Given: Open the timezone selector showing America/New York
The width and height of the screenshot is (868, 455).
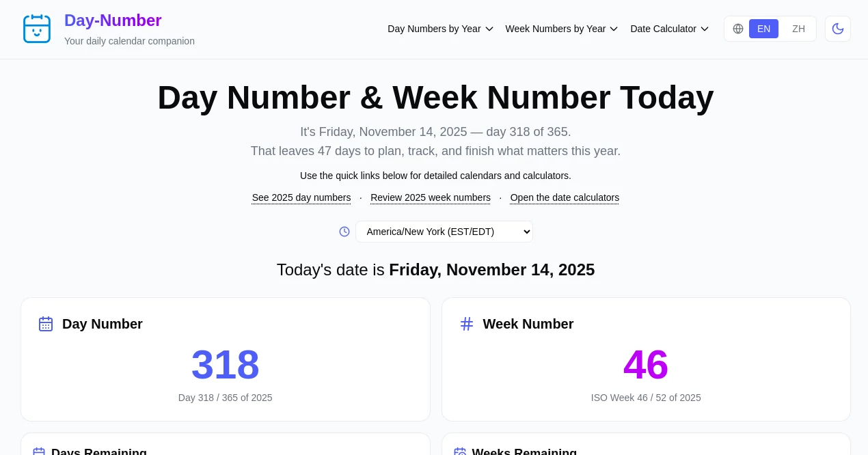Looking at the screenshot, I should [x=444, y=232].
